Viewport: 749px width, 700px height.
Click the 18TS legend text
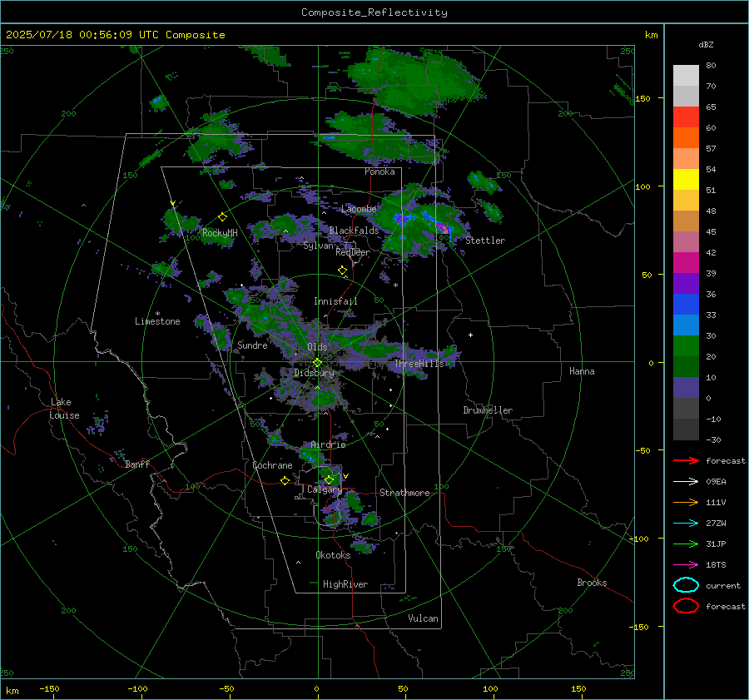pos(716,565)
